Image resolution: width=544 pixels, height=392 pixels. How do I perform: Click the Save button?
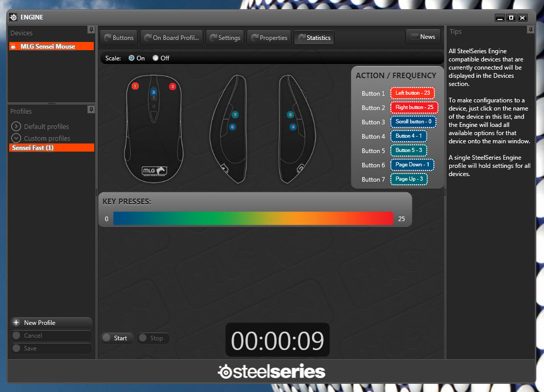click(51, 349)
